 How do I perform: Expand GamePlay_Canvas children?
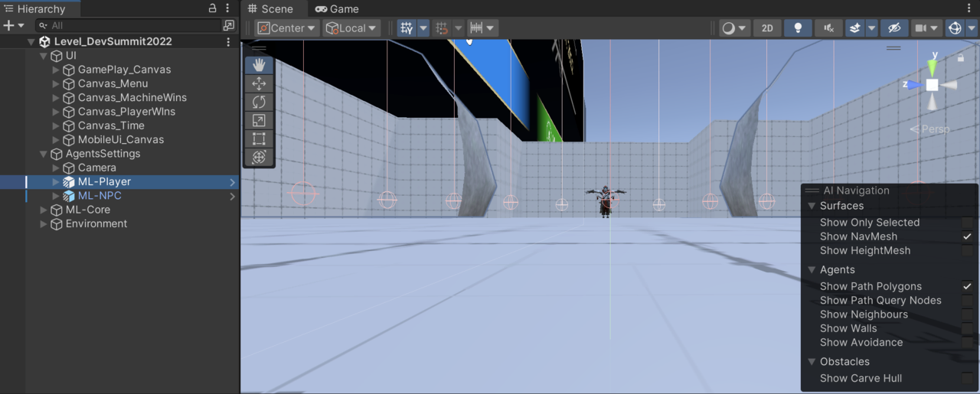56,70
